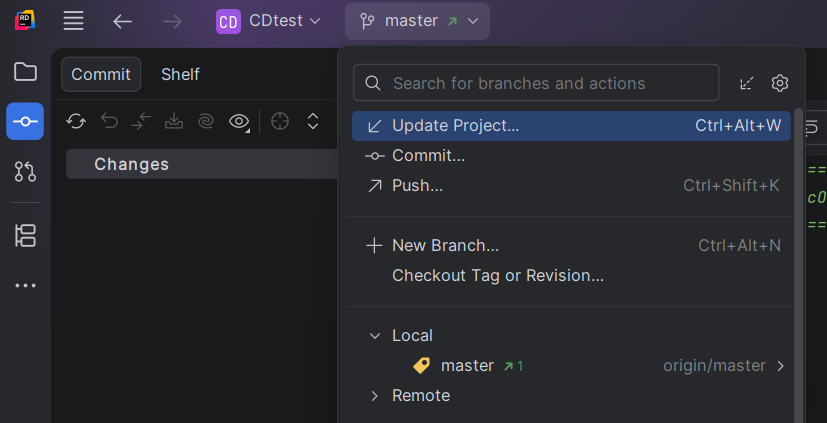The height and width of the screenshot is (423, 827).
Task: Click the expand/collapse all arrows icon
Action: click(x=313, y=122)
